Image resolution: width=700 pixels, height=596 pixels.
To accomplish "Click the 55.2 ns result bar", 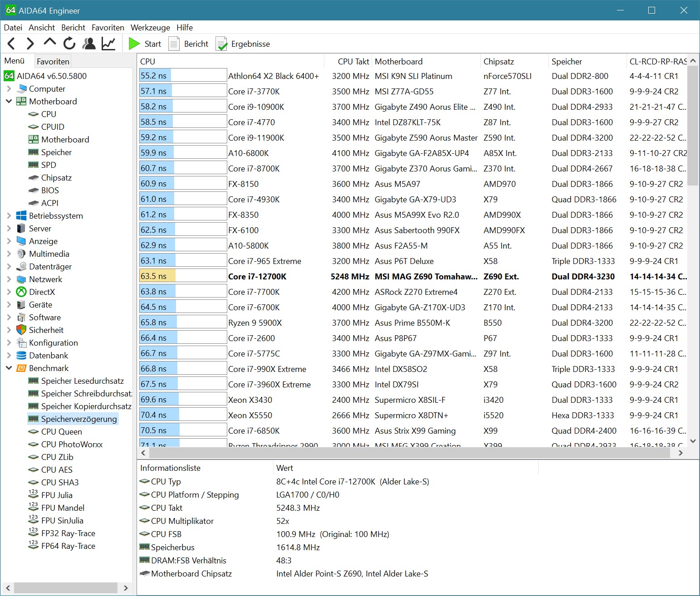I will 183,76.
